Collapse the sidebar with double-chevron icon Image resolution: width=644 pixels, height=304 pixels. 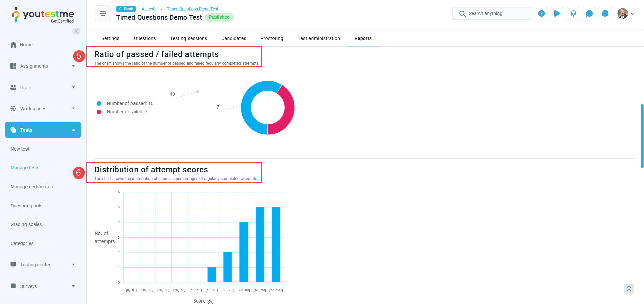(76, 31)
